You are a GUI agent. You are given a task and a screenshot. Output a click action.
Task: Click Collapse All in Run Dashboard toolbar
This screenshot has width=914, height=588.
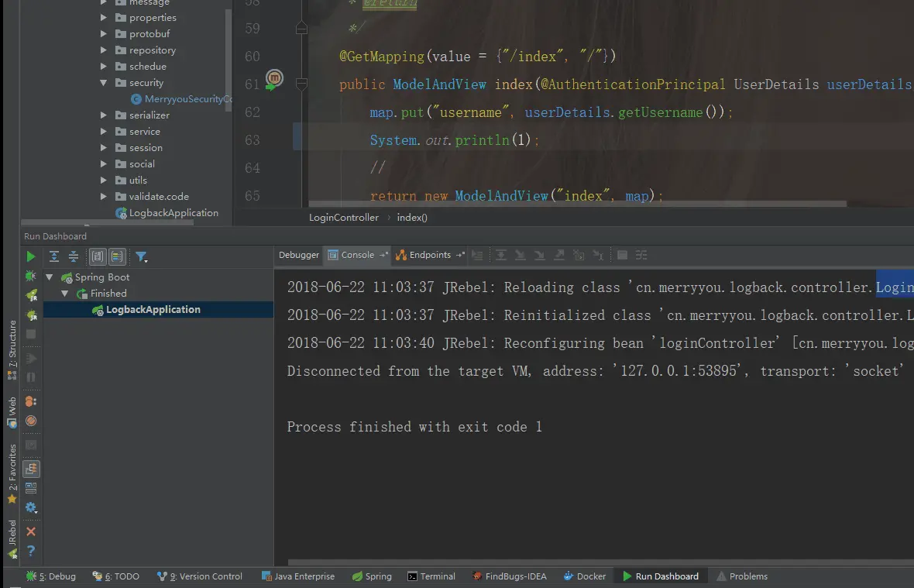click(x=74, y=256)
